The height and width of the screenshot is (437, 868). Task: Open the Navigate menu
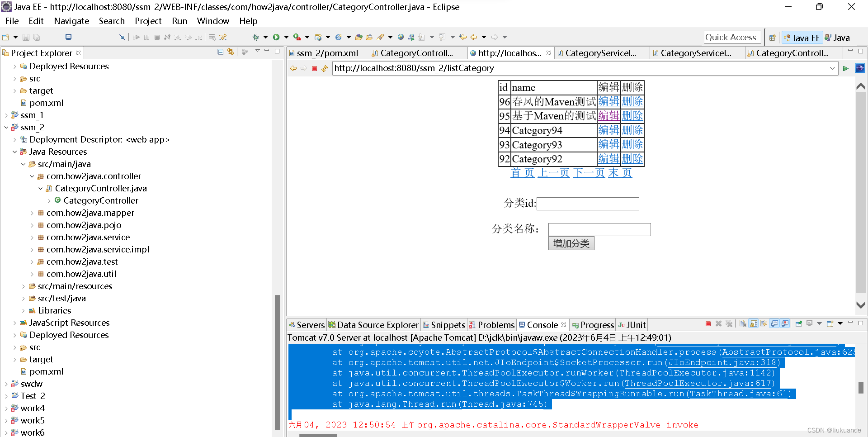(71, 21)
